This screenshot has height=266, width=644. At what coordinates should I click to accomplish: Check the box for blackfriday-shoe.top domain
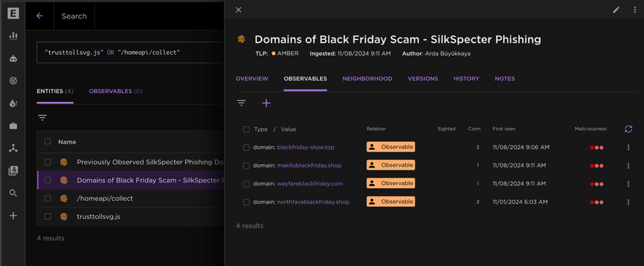(246, 148)
